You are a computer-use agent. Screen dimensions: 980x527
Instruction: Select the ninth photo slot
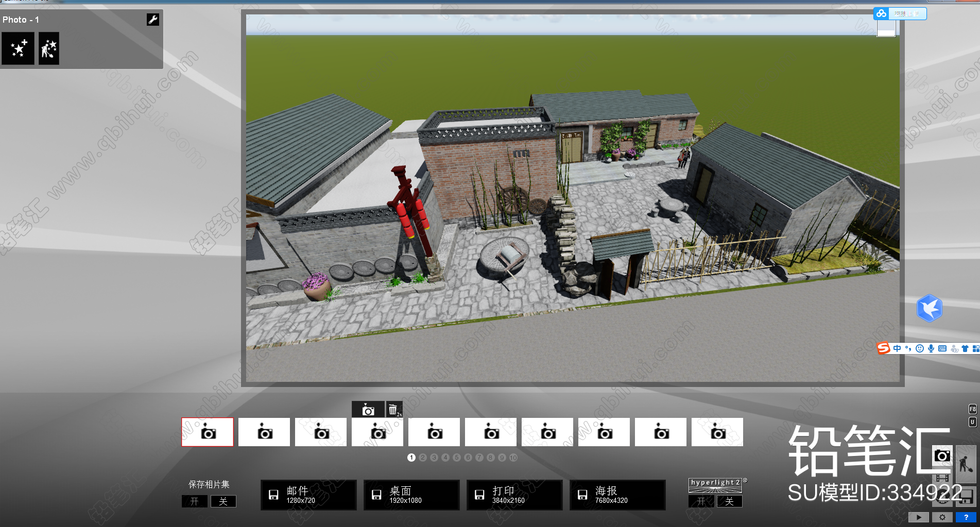(x=661, y=432)
